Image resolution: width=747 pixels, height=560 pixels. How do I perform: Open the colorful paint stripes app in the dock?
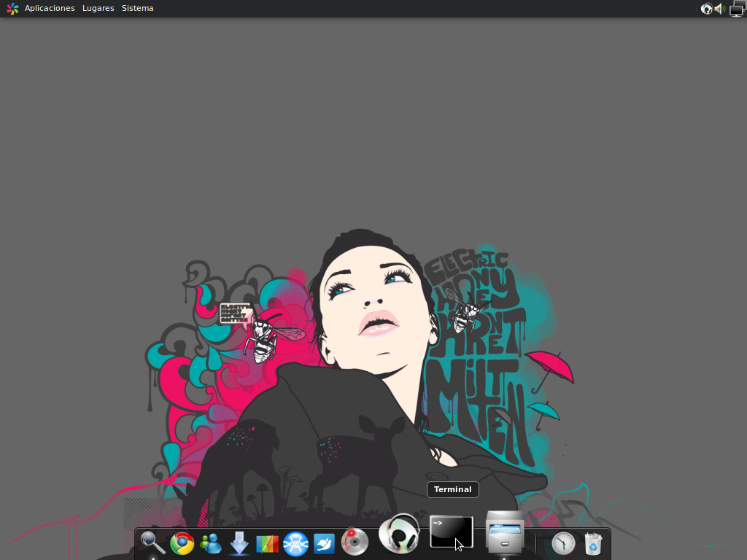coord(267,544)
